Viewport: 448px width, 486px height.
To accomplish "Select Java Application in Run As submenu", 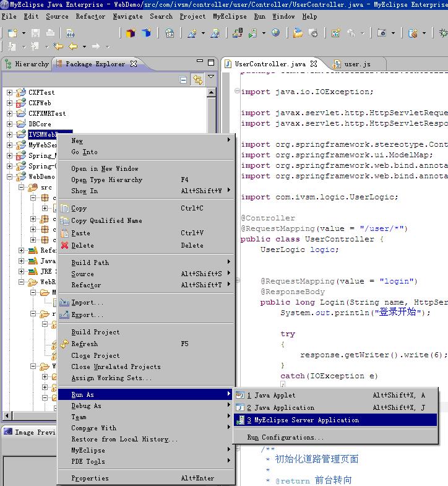I will point(335,407).
